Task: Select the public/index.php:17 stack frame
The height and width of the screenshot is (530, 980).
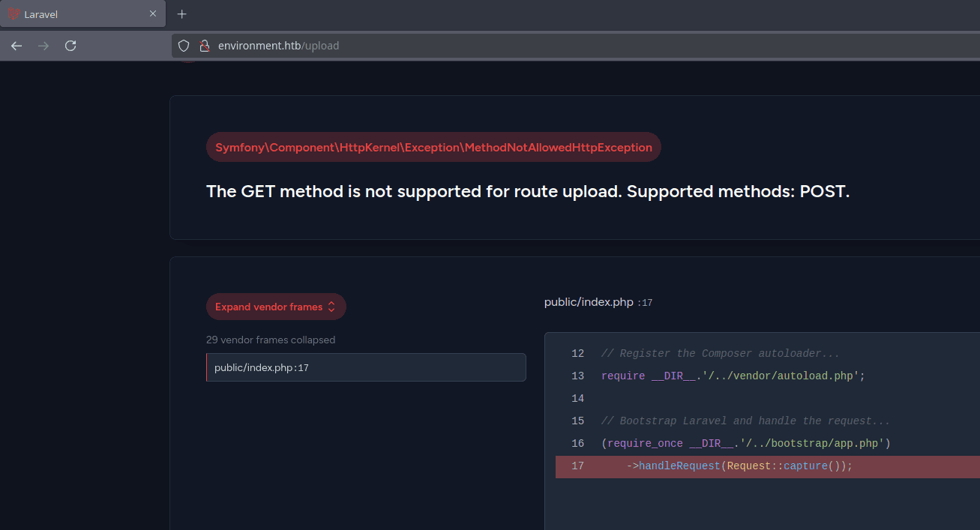Action: click(x=366, y=368)
